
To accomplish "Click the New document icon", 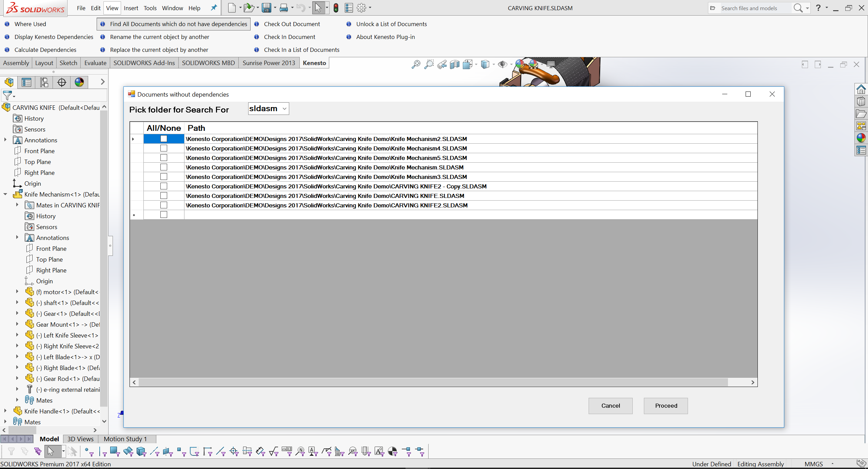I will [x=232, y=8].
